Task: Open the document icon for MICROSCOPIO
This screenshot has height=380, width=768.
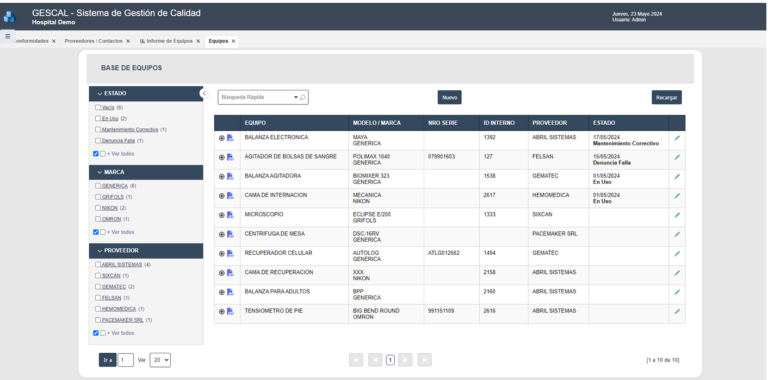Action: [x=230, y=215]
